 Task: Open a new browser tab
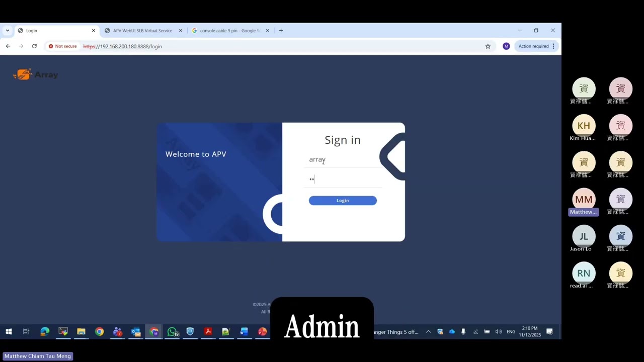coord(281,31)
